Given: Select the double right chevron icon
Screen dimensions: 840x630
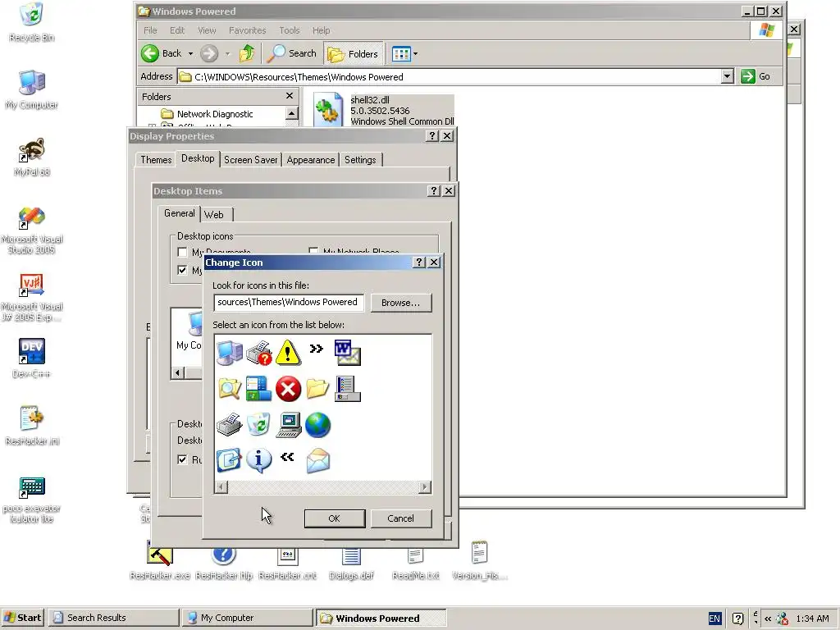Looking at the screenshot, I should click(317, 349).
